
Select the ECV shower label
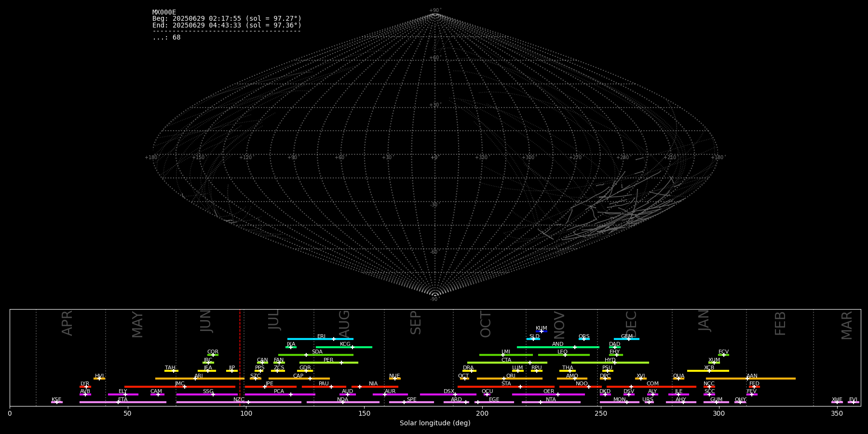(723, 352)
